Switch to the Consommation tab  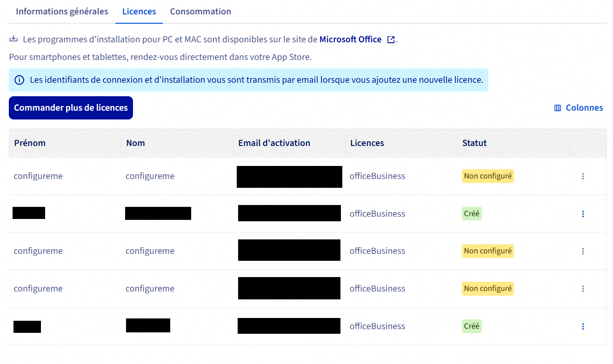(x=200, y=12)
